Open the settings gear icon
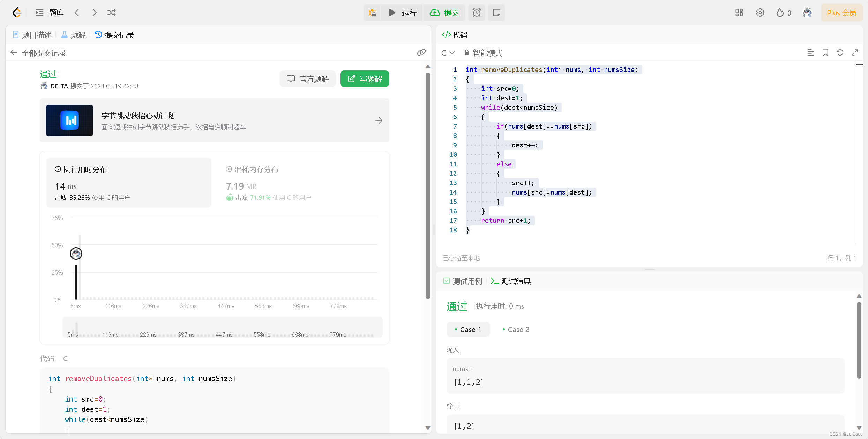The height and width of the screenshot is (439, 868). tap(760, 13)
